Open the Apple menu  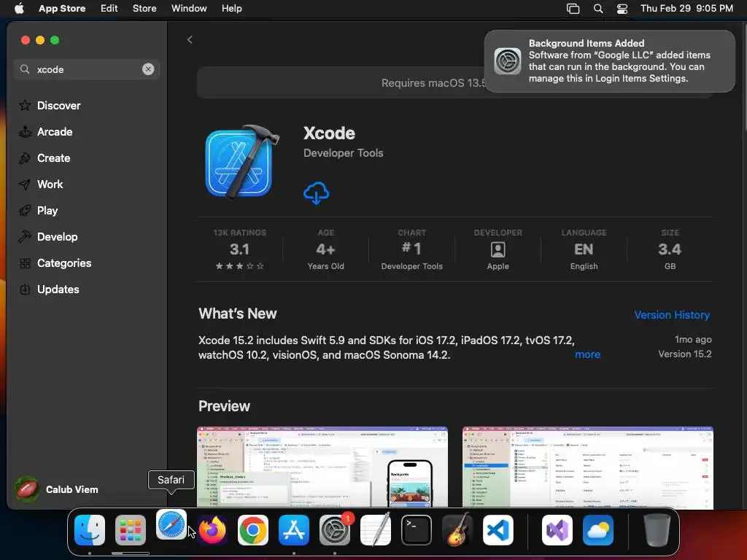pos(19,9)
